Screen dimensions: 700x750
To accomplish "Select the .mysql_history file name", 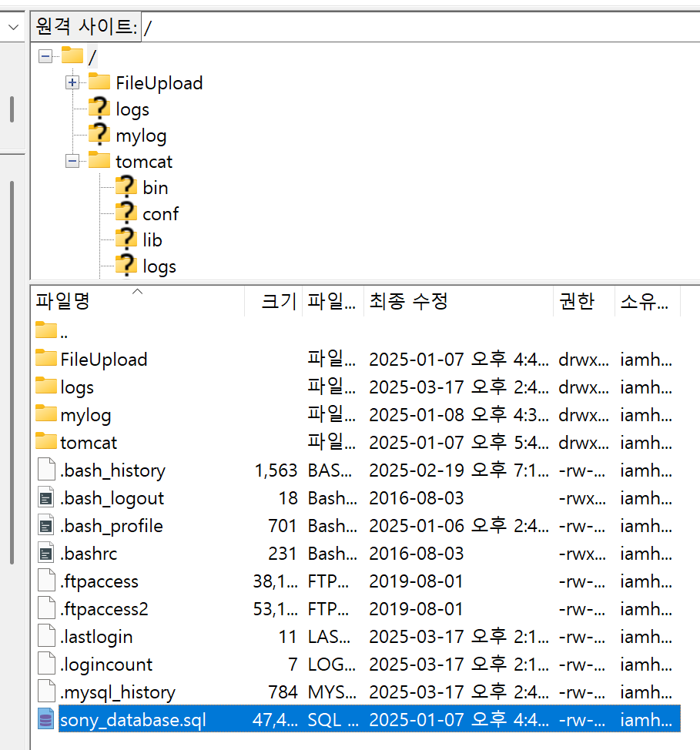I will click(118, 692).
